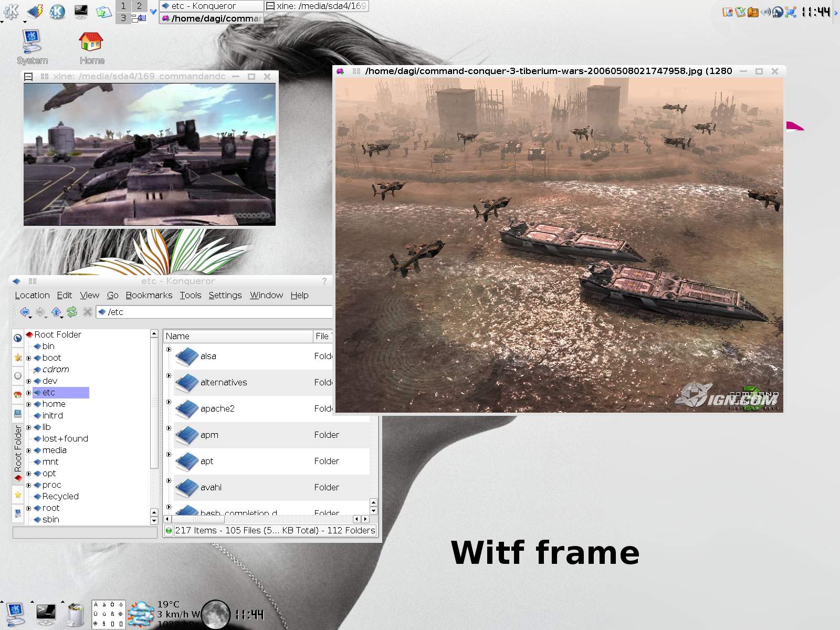Click the network connections tray icon
Screen dimensions: 840x630
coord(791,12)
